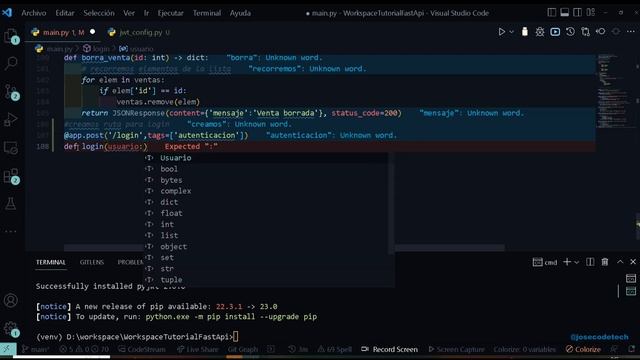Image resolution: width=640 pixels, height=360 pixels.
Task: Open the Remote Explorer view
Action: pos(11,148)
